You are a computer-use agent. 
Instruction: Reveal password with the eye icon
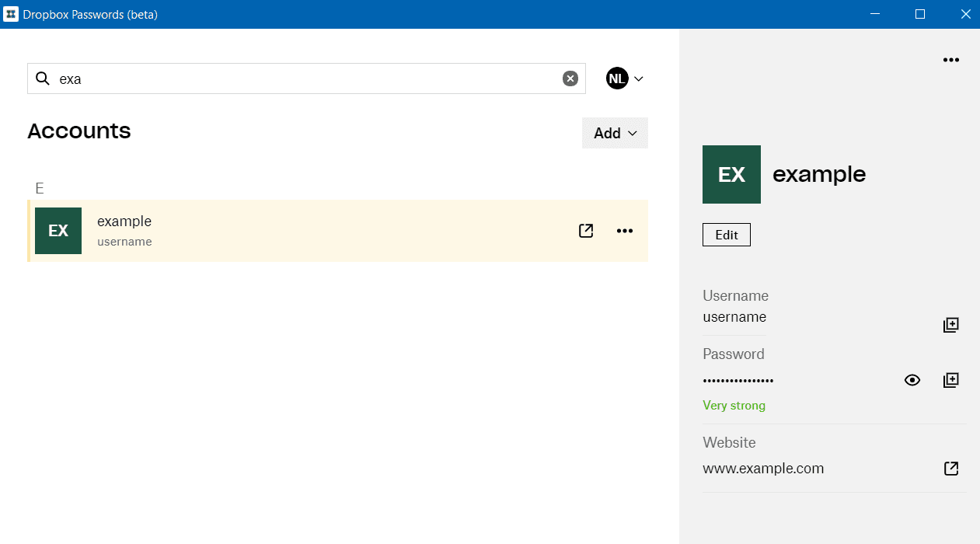pos(912,380)
